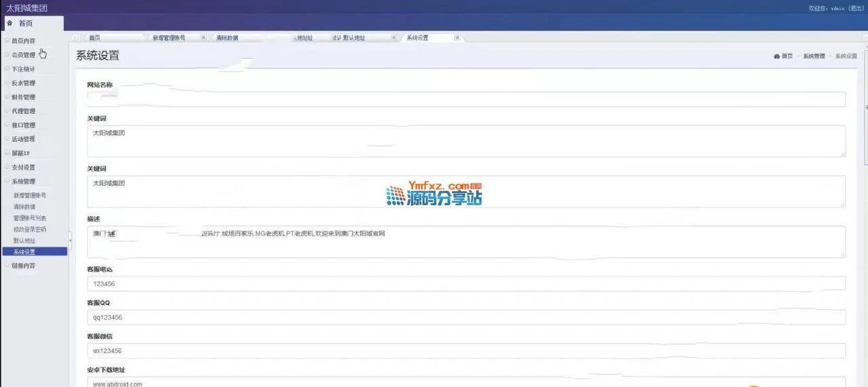Switch to the 清除数据 tab
This screenshot has height=387, width=868.
pos(227,38)
